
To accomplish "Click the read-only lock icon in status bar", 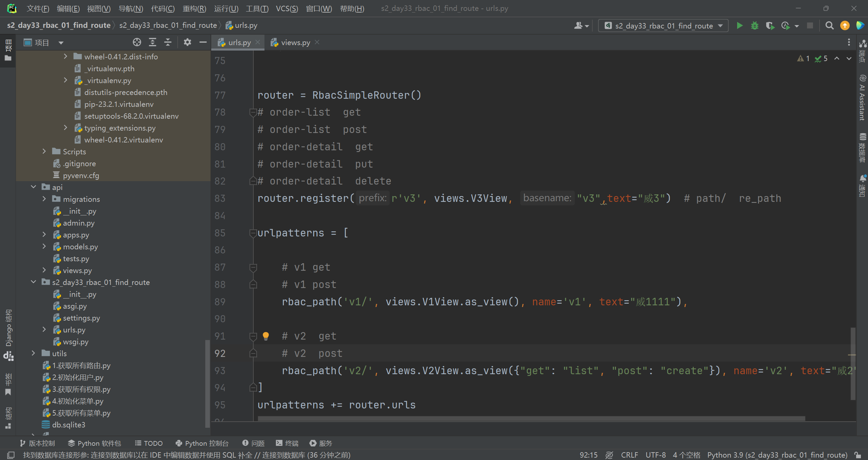I will [858, 455].
